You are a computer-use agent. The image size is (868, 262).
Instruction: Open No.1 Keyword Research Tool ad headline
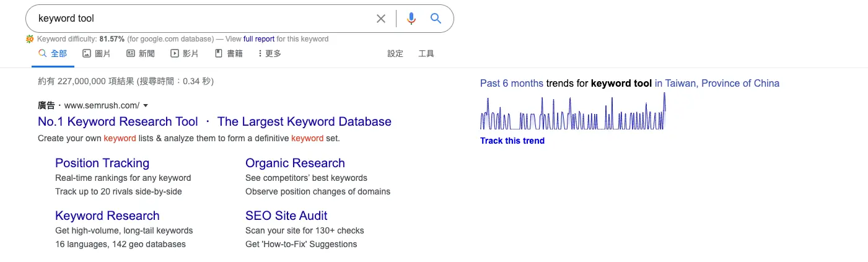[x=214, y=121]
